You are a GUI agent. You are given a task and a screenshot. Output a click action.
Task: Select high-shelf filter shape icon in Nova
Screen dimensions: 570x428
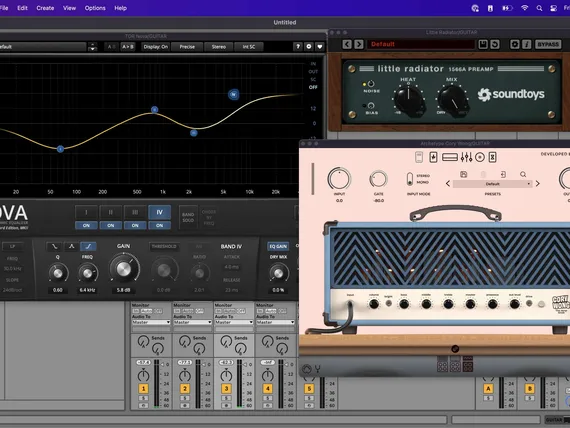88,247
